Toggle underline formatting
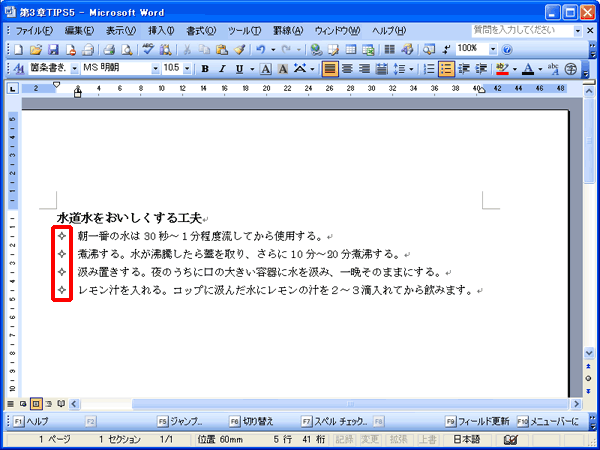This screenshot has height=450, width=600. pyautogui.click(x=240, y=69)
